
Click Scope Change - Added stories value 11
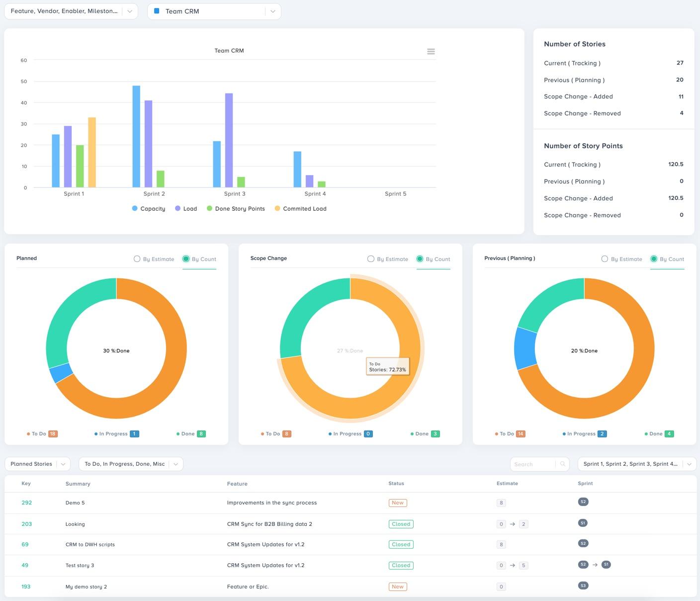tap(681, 96)
